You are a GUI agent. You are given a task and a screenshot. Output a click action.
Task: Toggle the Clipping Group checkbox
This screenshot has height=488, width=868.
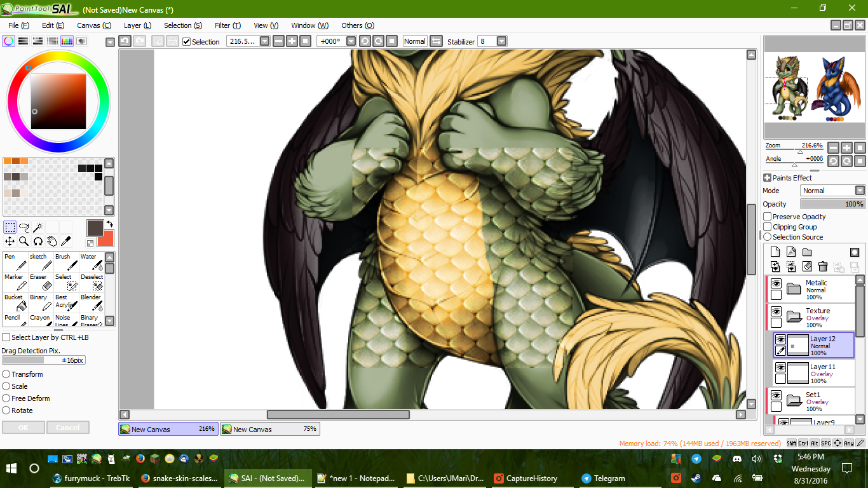point(768,227)
